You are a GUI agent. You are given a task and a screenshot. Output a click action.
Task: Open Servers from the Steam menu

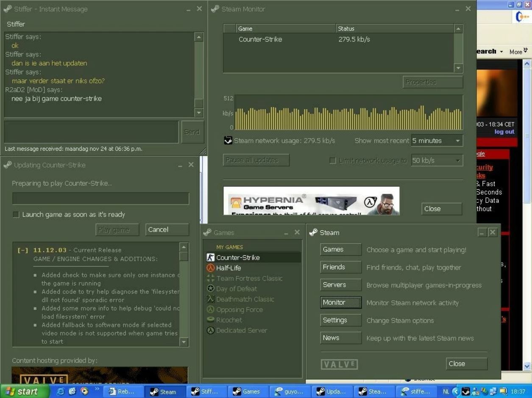340,285
